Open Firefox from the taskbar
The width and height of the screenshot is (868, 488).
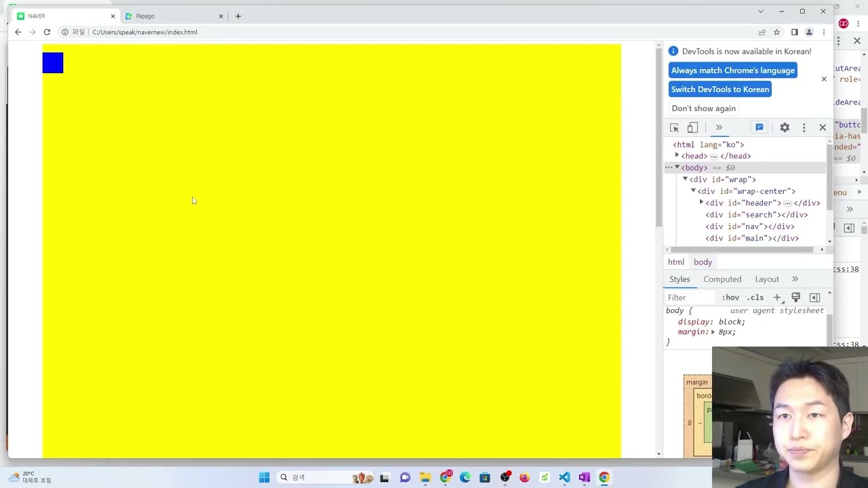[x=524, y=478]
